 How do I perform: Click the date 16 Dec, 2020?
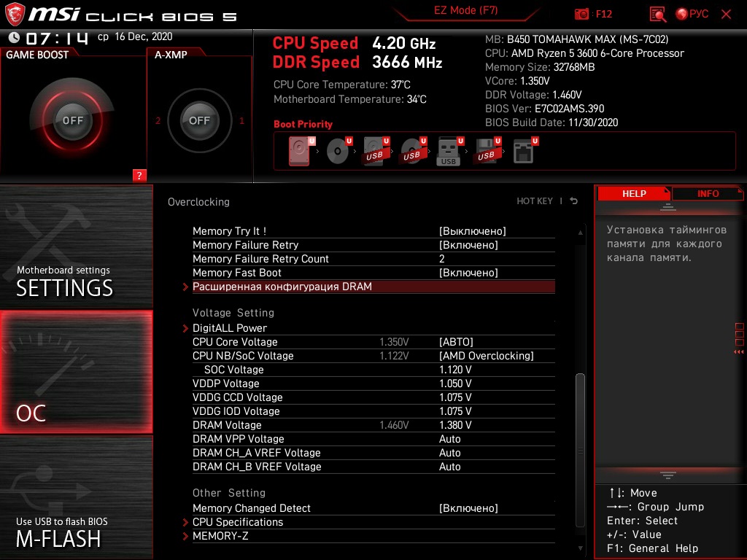point(144,36)
